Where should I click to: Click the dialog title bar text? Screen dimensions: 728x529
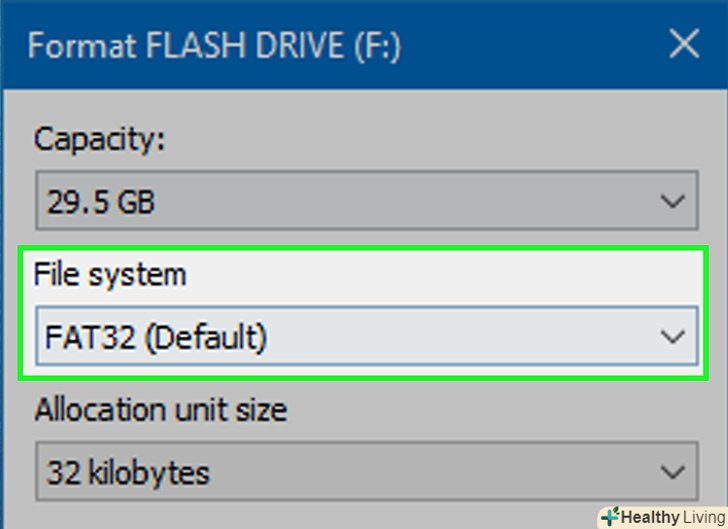(x=215, y=46)
